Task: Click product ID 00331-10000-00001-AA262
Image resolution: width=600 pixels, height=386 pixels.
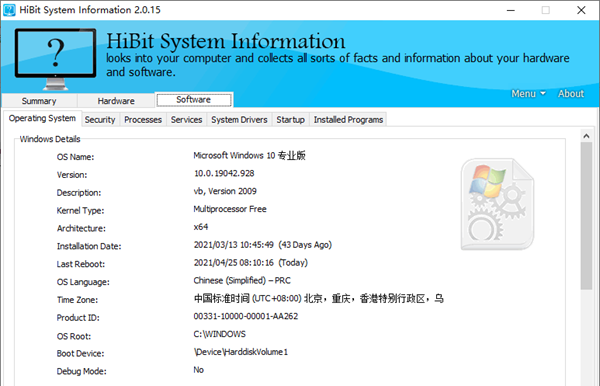Action: point(246,316)
